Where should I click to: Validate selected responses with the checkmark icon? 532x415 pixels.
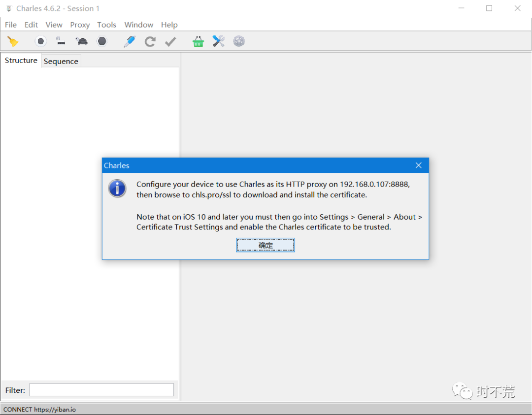coord(170,41)
